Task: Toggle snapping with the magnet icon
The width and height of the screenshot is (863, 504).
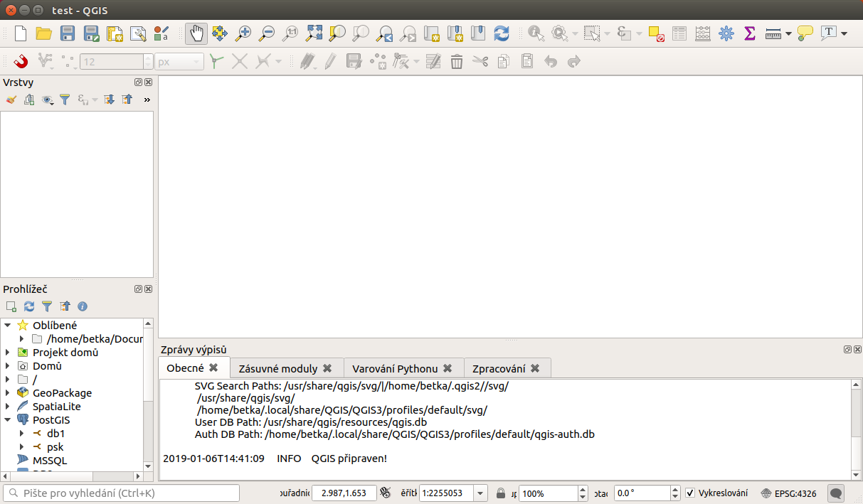Action: click(x=21, y=62)
